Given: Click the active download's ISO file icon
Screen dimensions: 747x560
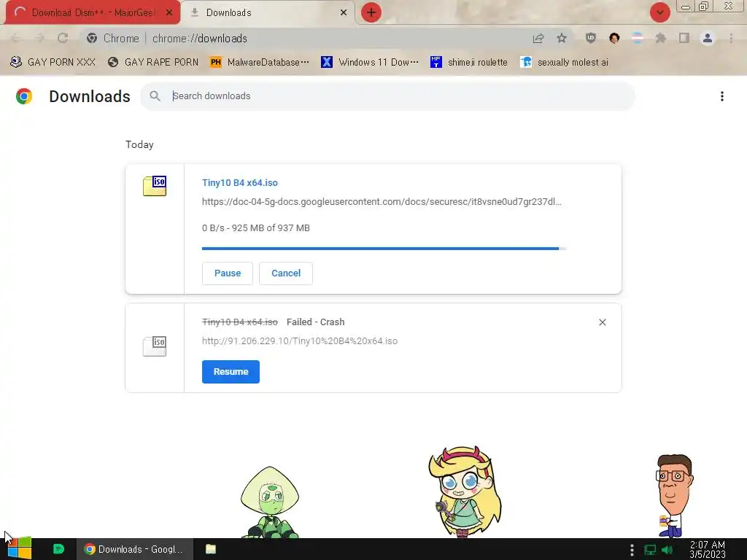Looking at the screenshot, I should 155,186.
